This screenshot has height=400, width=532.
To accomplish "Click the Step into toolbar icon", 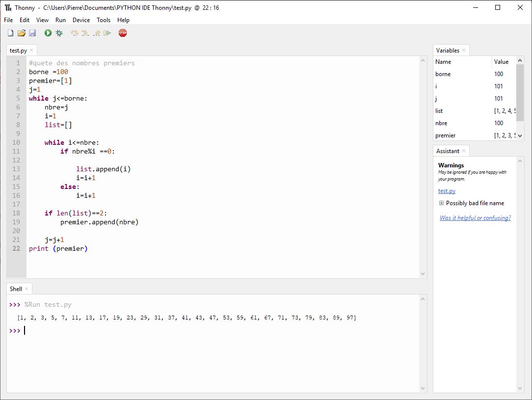I will [85, 33].
